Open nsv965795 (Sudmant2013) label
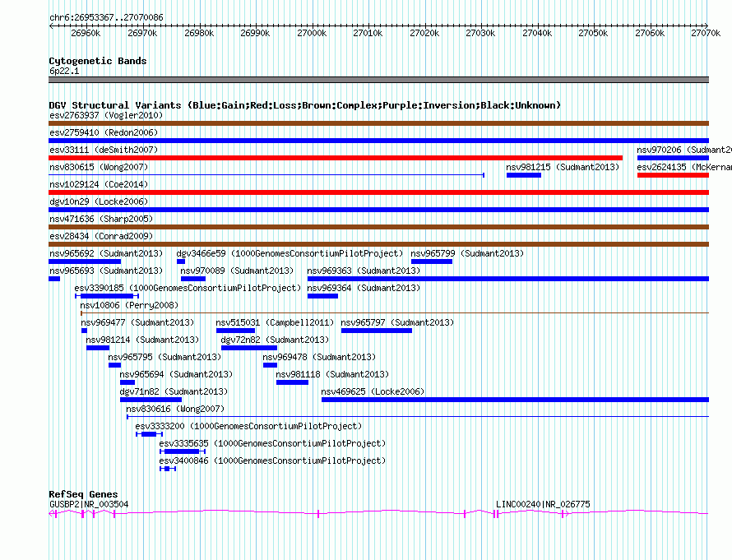 164,357
